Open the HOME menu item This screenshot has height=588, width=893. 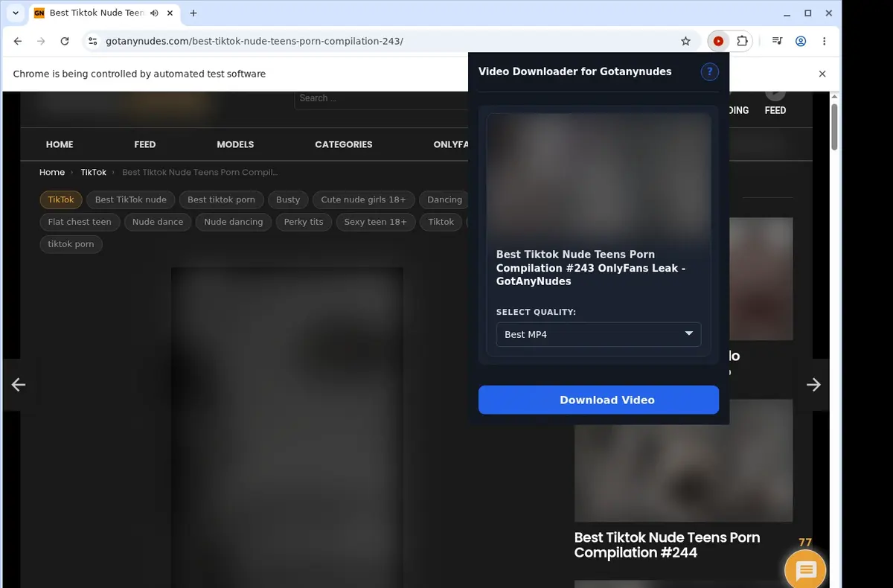(x=60, y=144)
